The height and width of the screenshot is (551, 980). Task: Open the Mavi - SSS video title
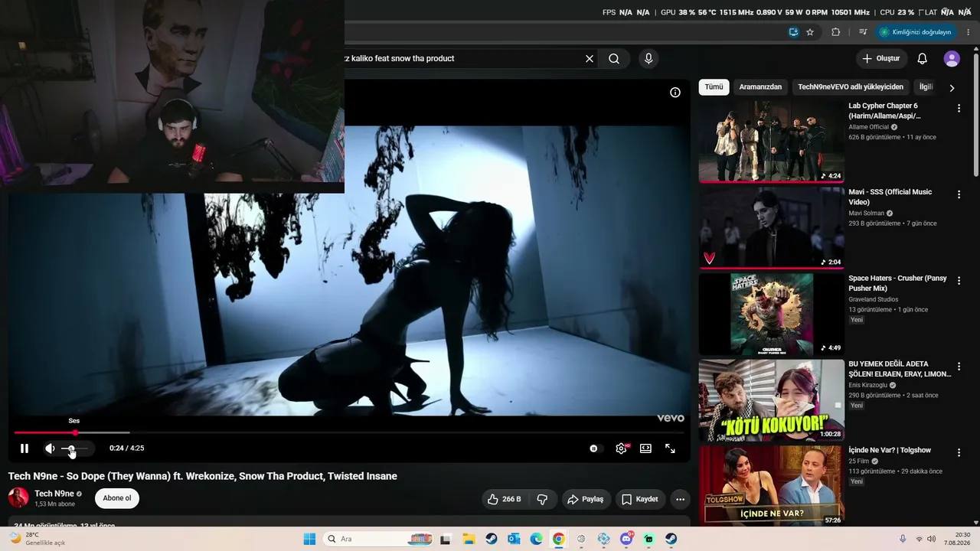[x=890, y=197]
